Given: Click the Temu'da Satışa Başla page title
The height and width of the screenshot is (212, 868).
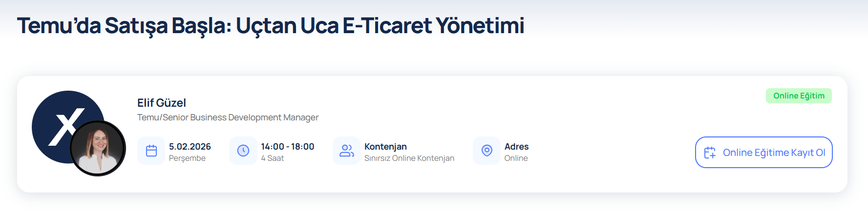Looking at the screenshot, I should click(271, 26).
